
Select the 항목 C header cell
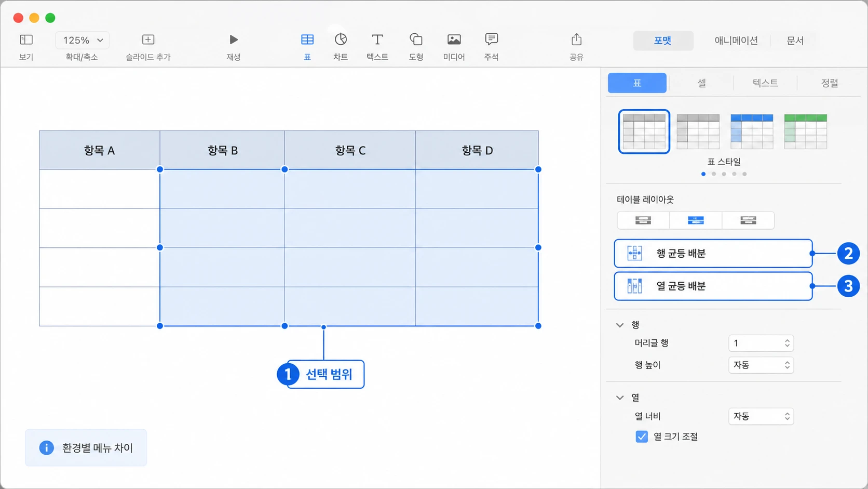coord(350,150)
